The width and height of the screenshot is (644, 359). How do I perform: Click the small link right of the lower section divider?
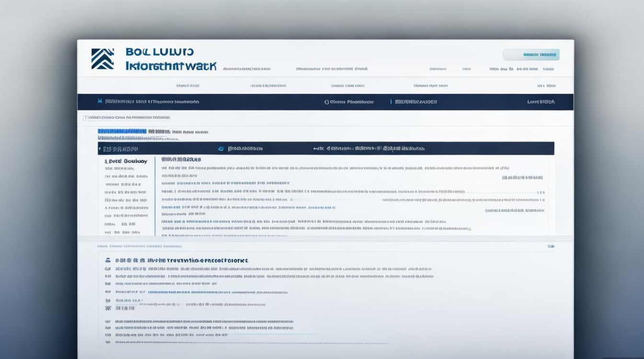pyautogui.click(x=551, y=247)
